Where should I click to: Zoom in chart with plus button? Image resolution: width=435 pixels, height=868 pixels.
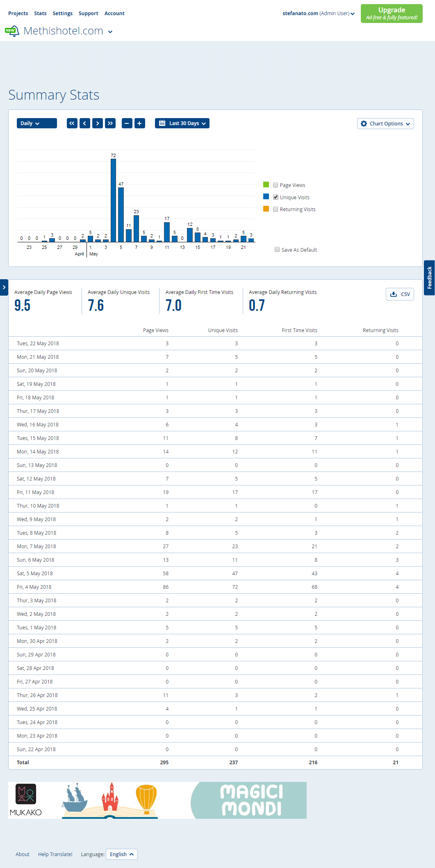tap(140, 123)
